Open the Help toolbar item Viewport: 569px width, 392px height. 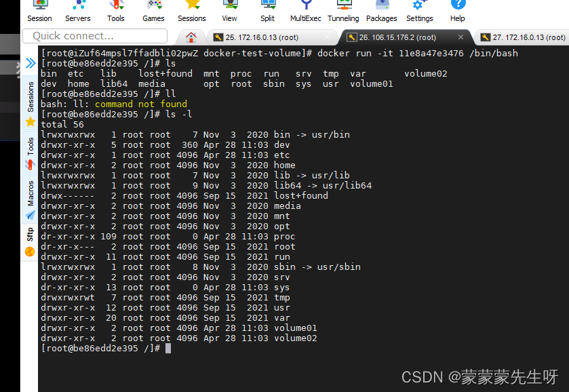[x=458, y=12]
